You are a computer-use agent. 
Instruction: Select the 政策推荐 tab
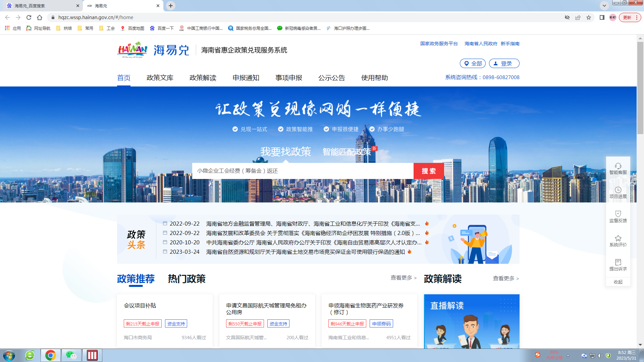coord(136,279)
